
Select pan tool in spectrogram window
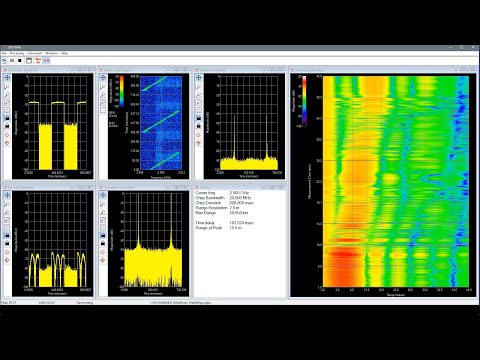pos(103,78)
